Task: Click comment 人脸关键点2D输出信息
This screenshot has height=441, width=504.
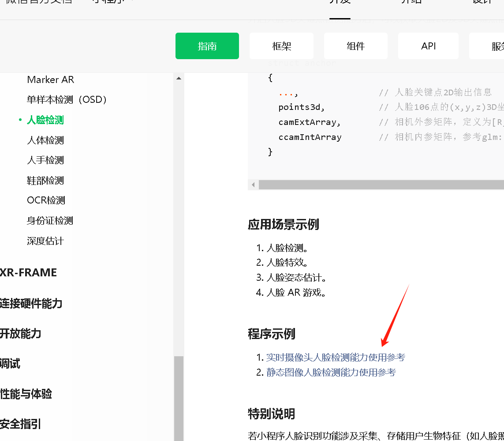Action: click(x=443, y=92)
